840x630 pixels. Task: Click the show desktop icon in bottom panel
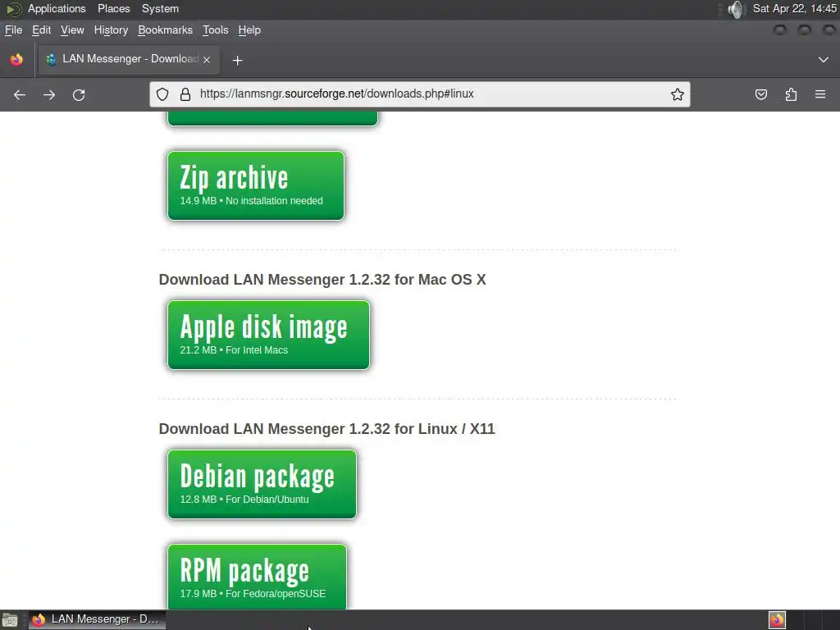tap(10, 620)
